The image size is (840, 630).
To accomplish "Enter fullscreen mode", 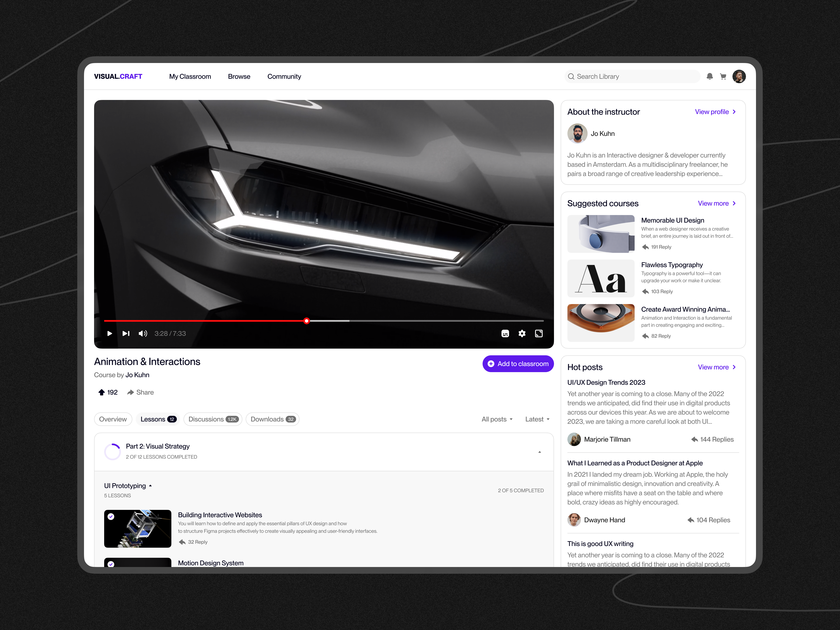I will [x=539, y=333].
